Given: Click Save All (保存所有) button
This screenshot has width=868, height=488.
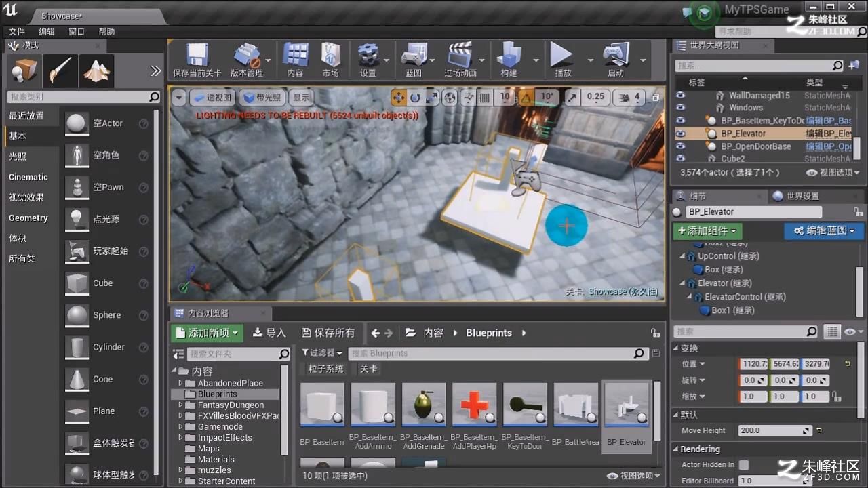Looking at the screenshot, I should point(328,333).
